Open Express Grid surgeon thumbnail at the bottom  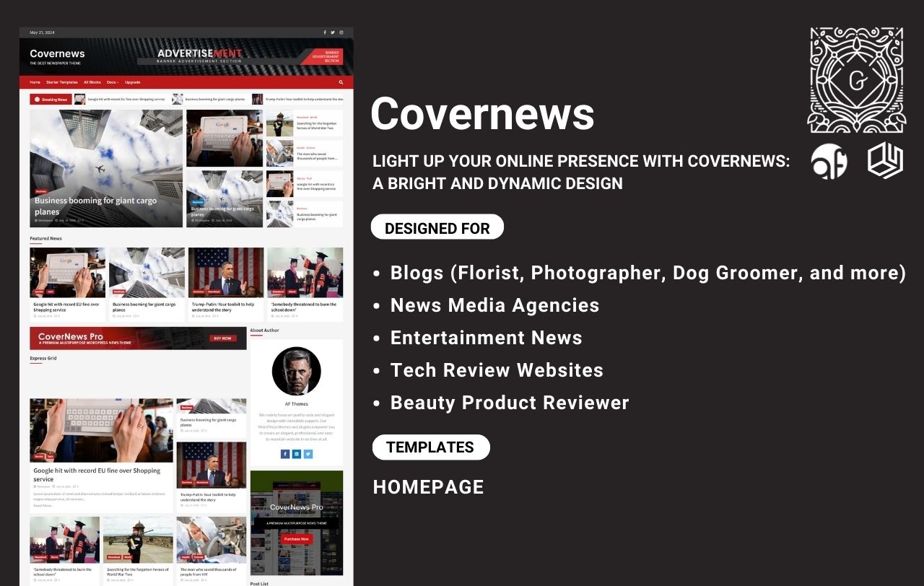(212, 540)
